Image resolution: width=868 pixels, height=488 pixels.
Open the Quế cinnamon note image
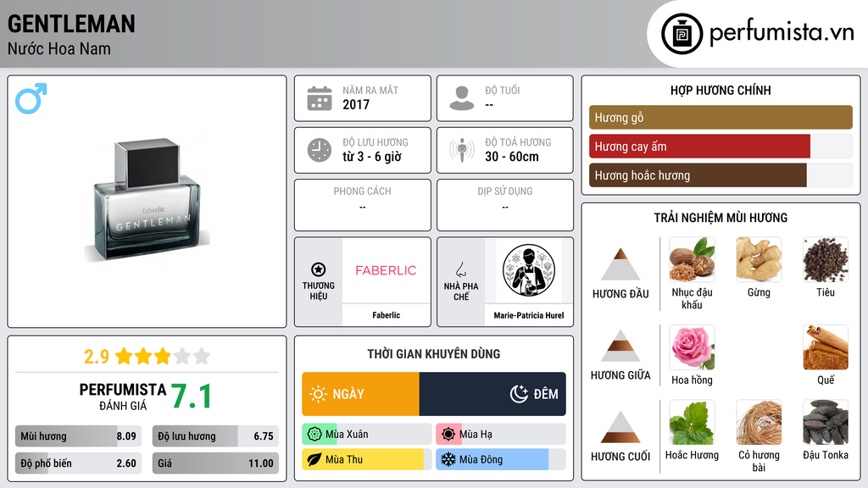click(x=826, y=347)
